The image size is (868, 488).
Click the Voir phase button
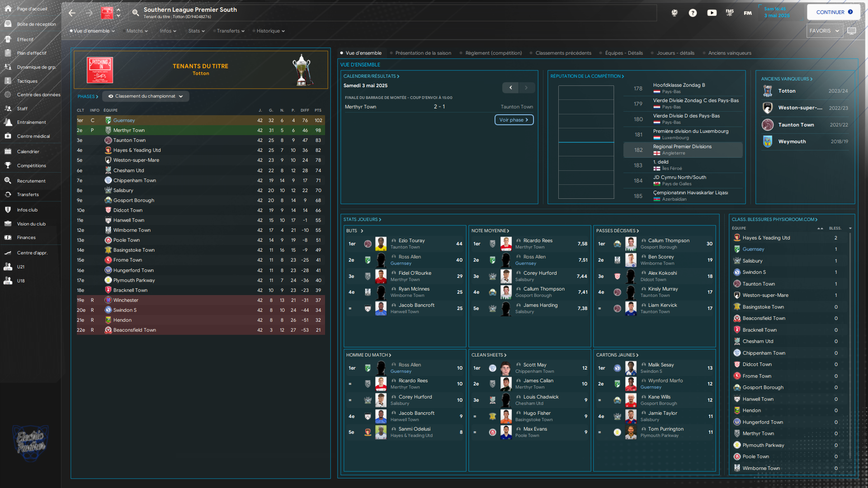[514, 120]
